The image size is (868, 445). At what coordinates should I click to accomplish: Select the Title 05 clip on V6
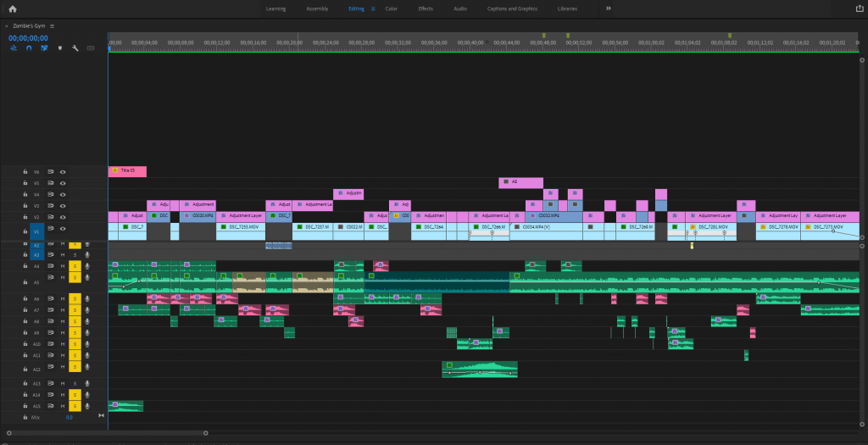[x=127, y=171]
